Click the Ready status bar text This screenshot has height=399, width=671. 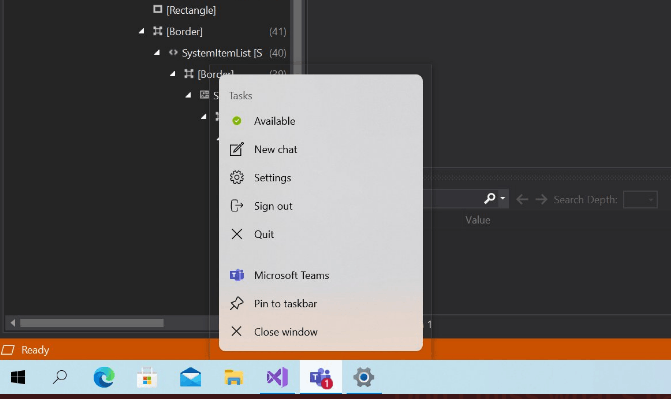point(35,350)
